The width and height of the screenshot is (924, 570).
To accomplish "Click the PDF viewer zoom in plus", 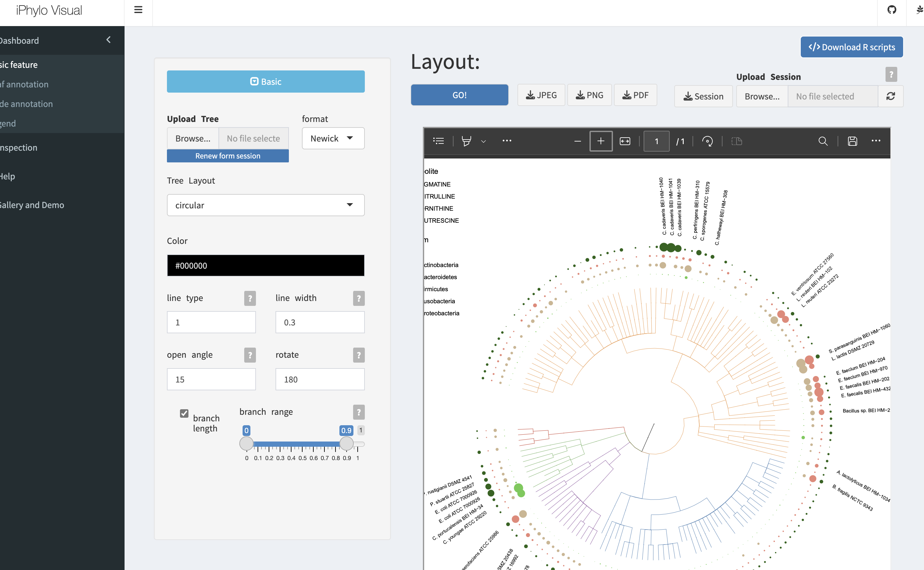I will (601, 141).
